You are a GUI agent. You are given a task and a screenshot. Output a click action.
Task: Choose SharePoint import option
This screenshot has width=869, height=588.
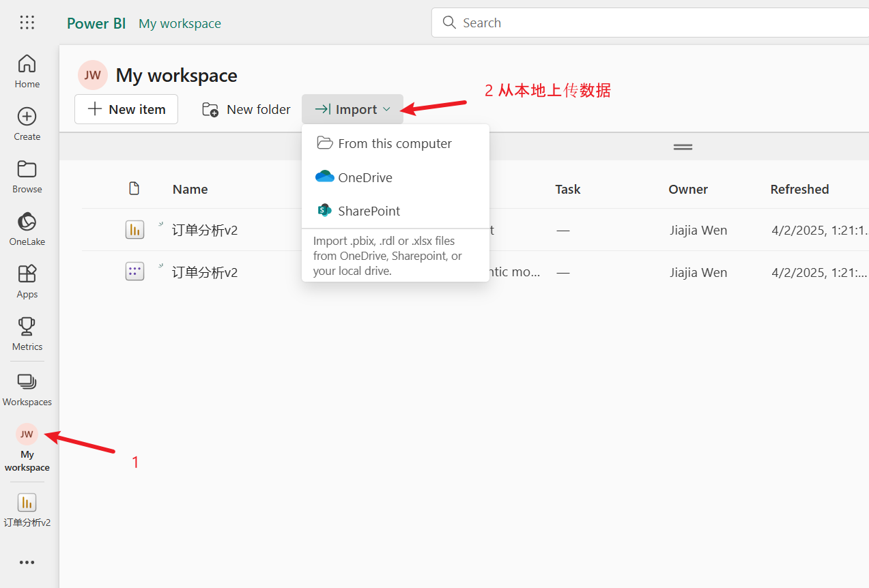395,211
